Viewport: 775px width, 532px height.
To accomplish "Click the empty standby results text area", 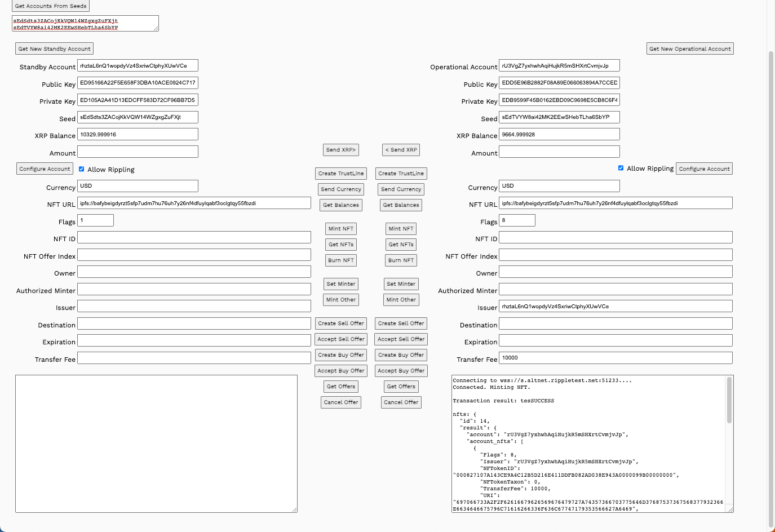I will [x=156, y=444].
